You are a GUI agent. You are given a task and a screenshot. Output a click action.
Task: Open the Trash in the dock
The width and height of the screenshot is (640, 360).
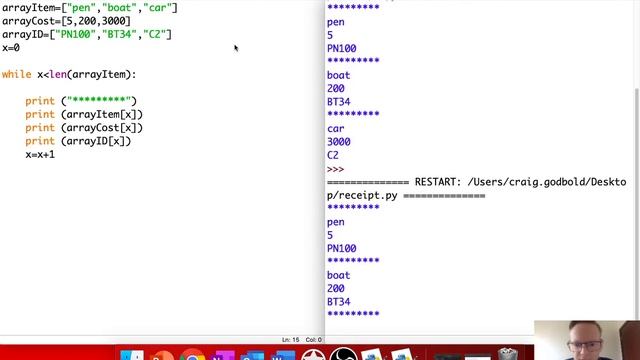(x=508, y=354)
